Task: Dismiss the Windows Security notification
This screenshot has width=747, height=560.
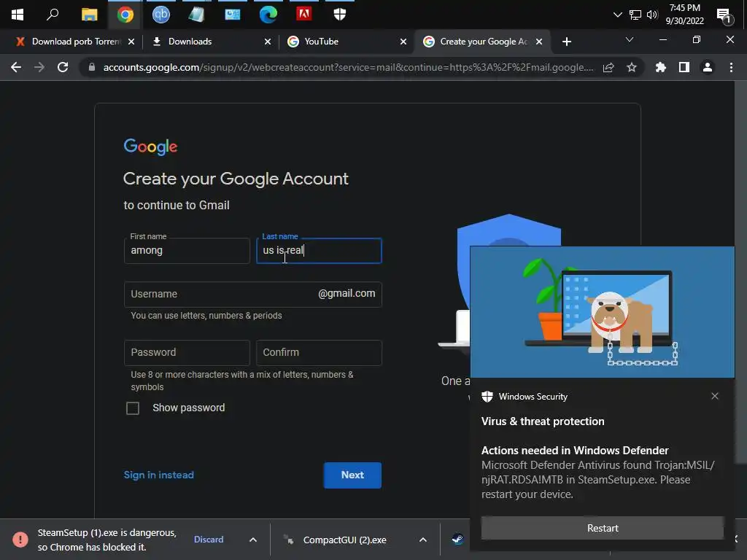Action: 715,396
